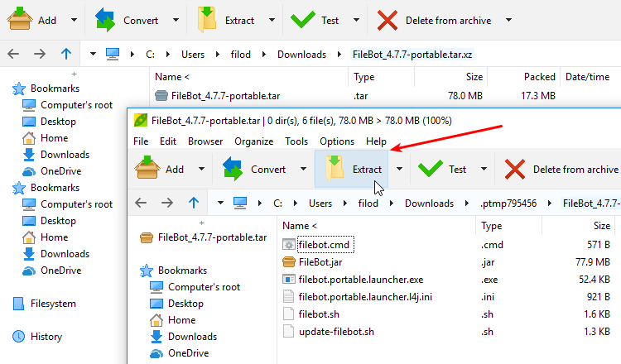Click the filebot.cmd file icon
The image size is (621, 364).
pos(289,245)
